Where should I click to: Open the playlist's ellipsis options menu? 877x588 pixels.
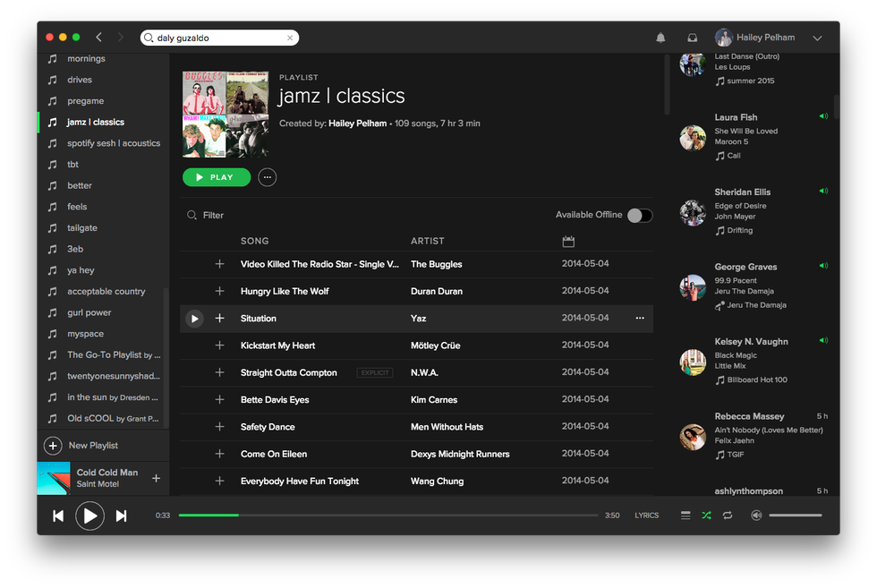(x=267, y=177)
